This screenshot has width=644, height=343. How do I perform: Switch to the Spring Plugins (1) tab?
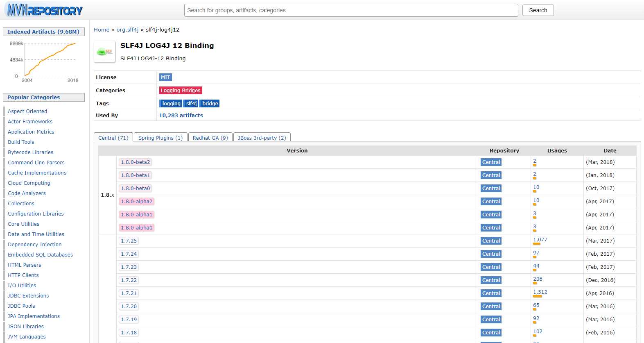pos(160,138)
